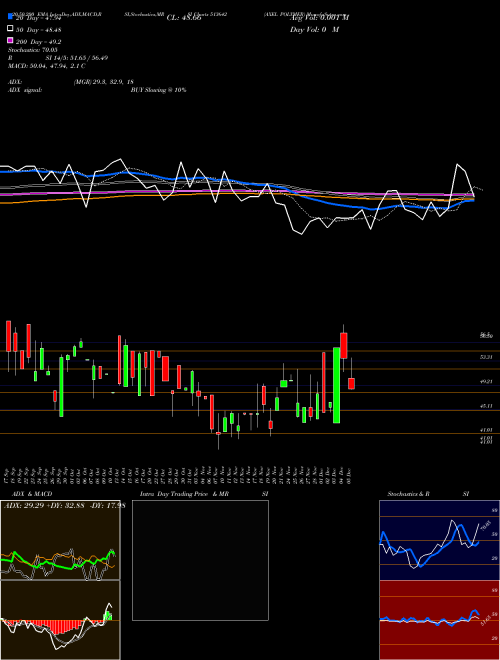Open the MACD histogram chart panel
The height and width of the screenshot is (660, 500).
[60, 620]
